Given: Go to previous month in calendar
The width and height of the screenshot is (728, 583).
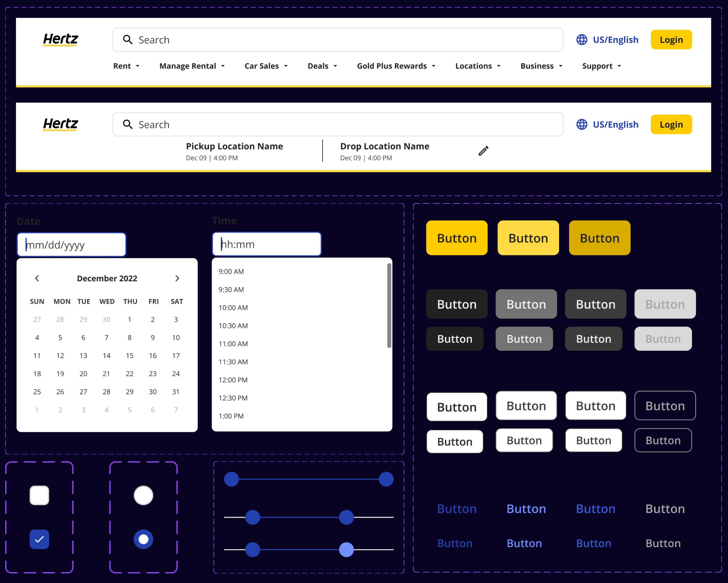Looking at the screenshot, I should click(x=37, y=278).
